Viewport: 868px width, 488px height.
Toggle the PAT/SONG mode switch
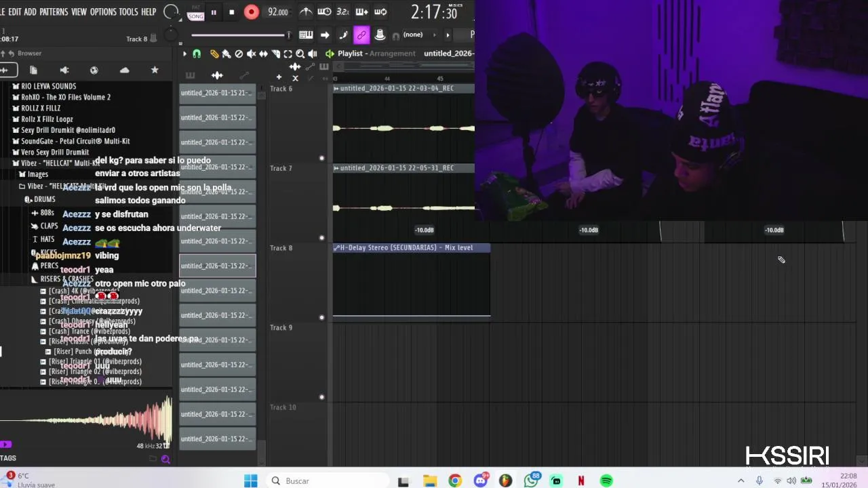195,12
